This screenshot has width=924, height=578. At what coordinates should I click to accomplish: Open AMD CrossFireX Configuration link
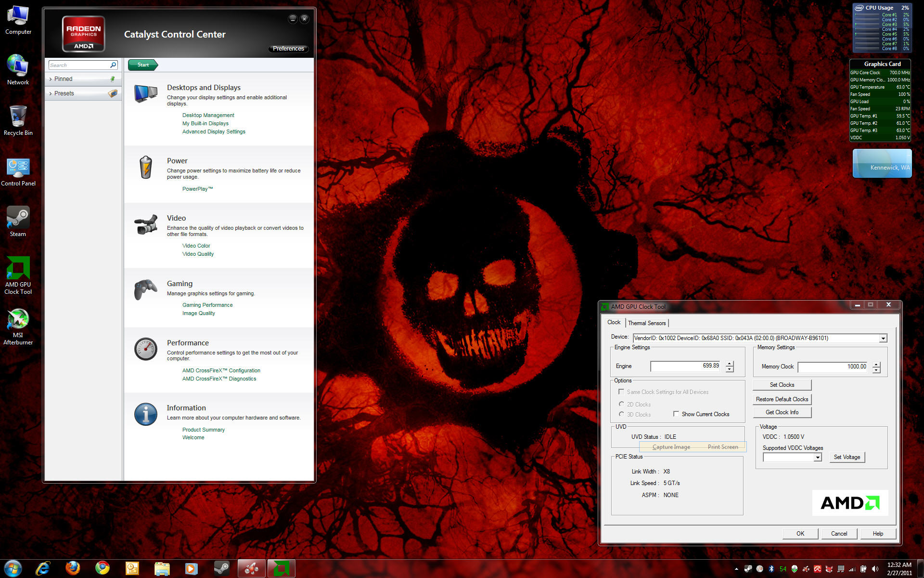coord(221,370)
